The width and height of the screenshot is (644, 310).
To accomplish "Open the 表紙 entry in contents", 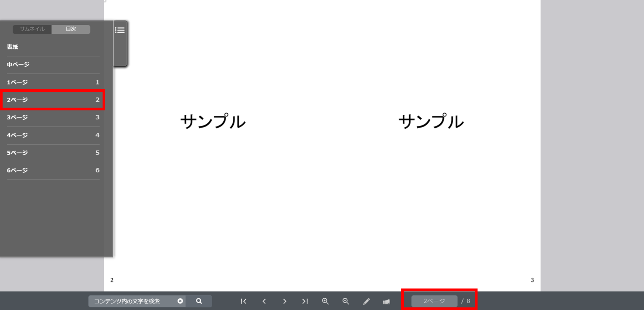I will 53,47.
